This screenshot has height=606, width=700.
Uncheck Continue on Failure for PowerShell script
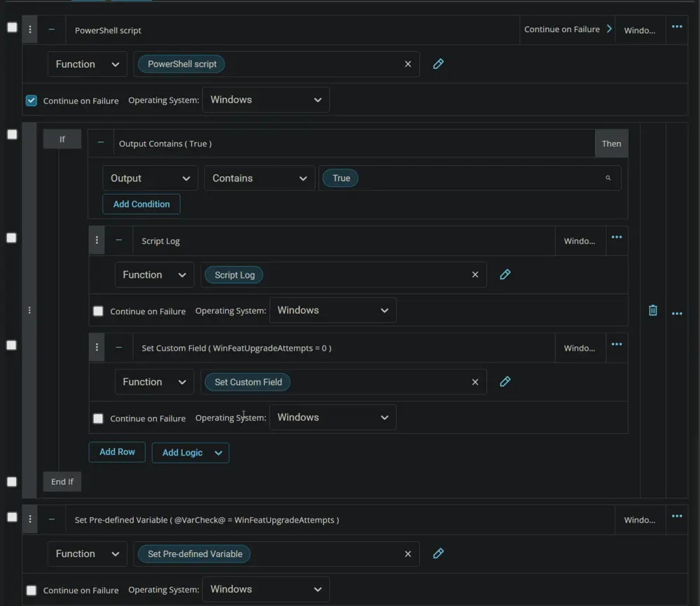click(x=31, y=100)
